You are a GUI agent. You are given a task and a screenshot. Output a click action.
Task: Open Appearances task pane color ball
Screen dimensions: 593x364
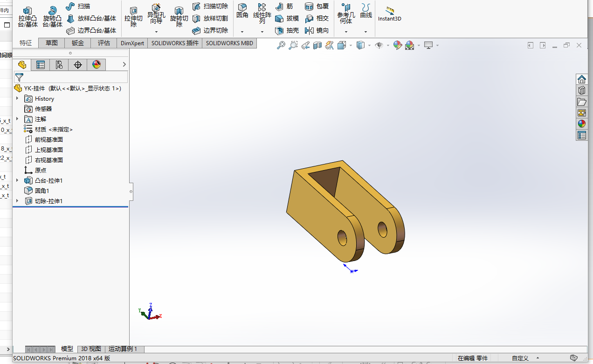pos(581,124)
